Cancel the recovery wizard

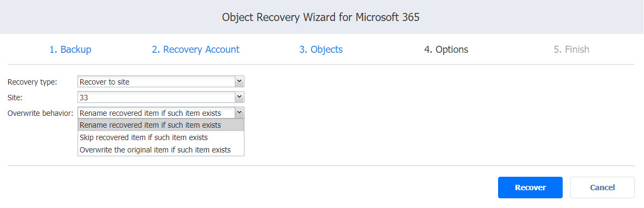click(603, 188)
